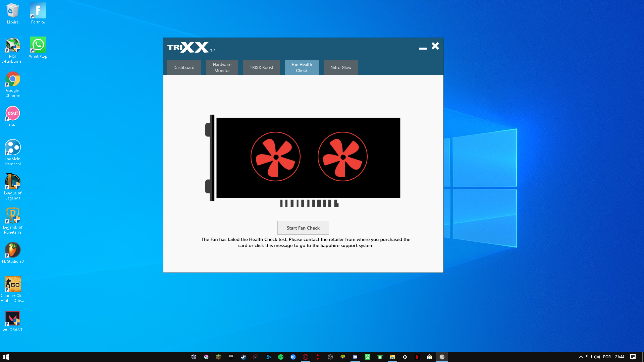Open the volume control in tray
The height and width of the screenshot is (362, 644).
pyautogui.click(x=597, y=357)
